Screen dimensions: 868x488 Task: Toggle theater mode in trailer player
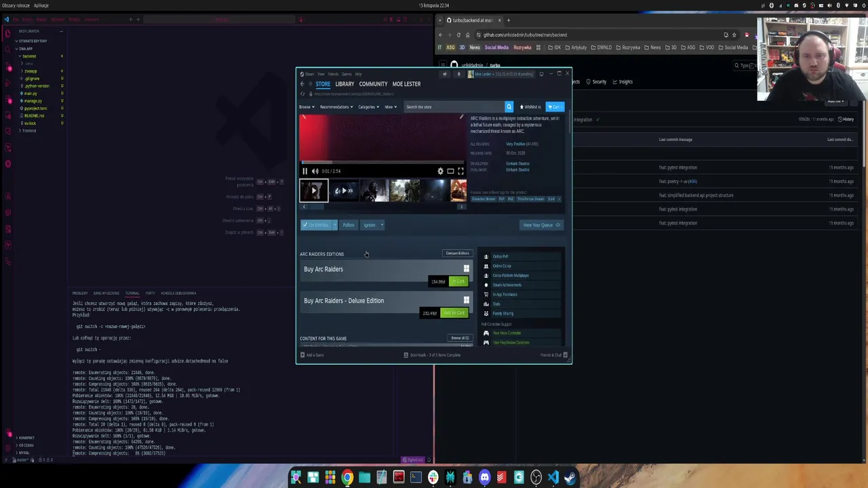click(450, 171)
